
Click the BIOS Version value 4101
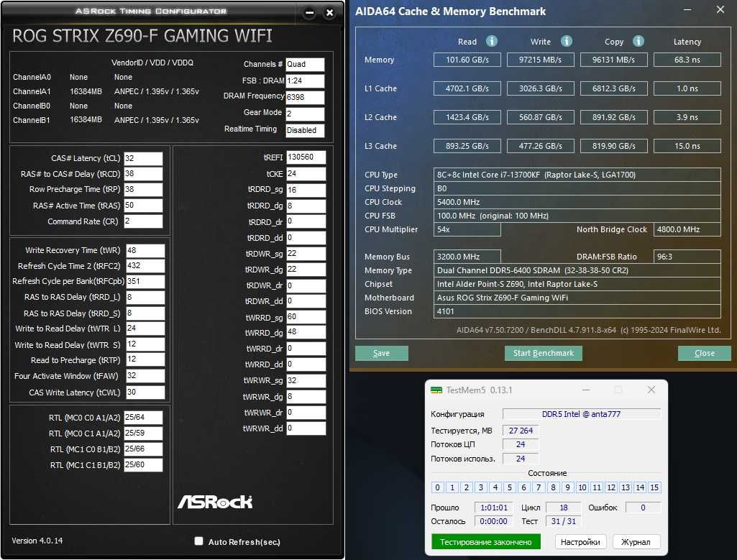coord(577,311)
